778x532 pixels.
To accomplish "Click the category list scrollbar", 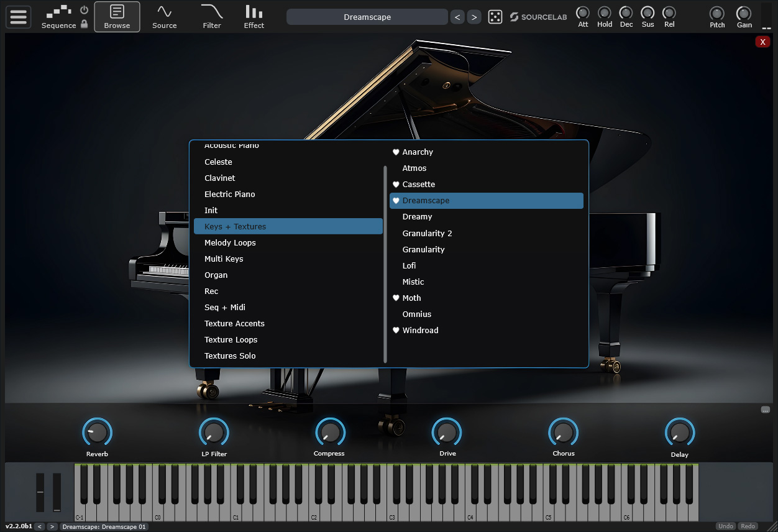I will (x=385, y=261).
